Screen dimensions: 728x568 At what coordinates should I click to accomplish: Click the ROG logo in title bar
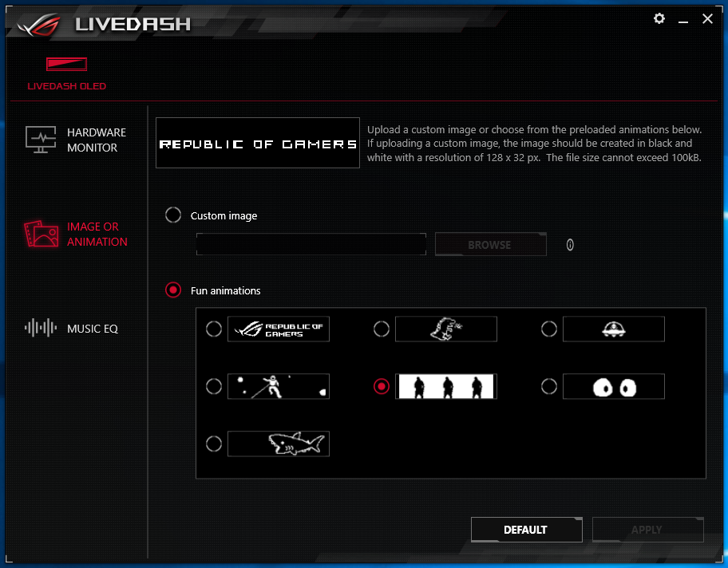point(39,24)
